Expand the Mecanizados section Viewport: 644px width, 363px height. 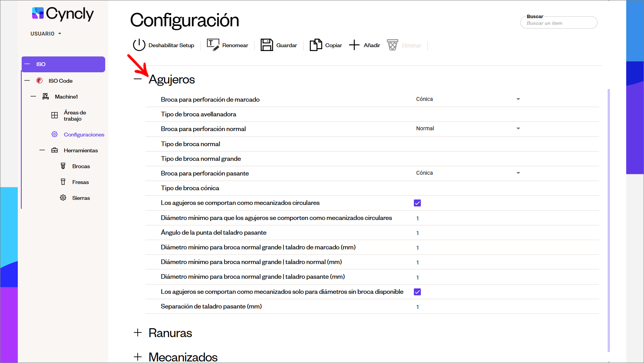[138, 357]
